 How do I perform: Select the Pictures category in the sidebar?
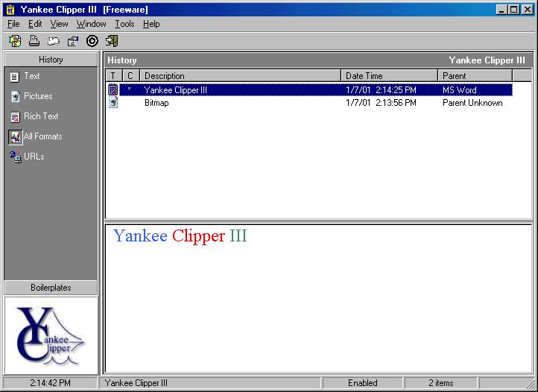tap(37, 96)
